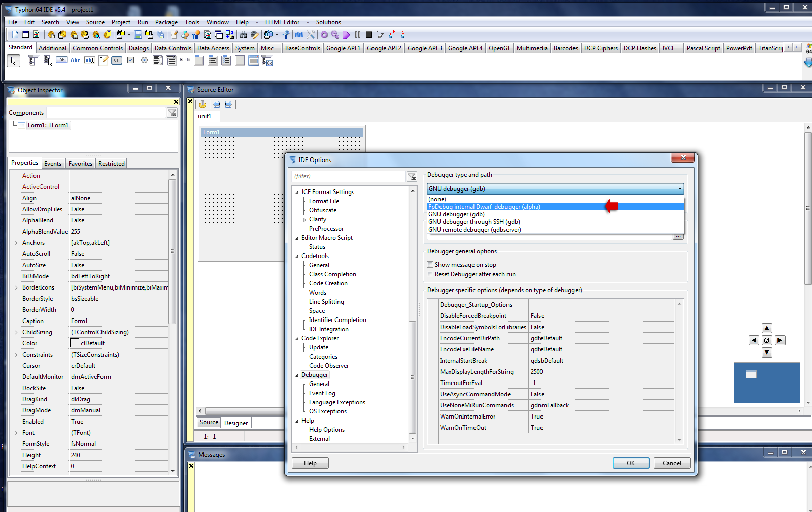The width and height of the screenshot is (812, 512).
Task: Select the TToggleBox on component icon
Action: click(117, 60)
